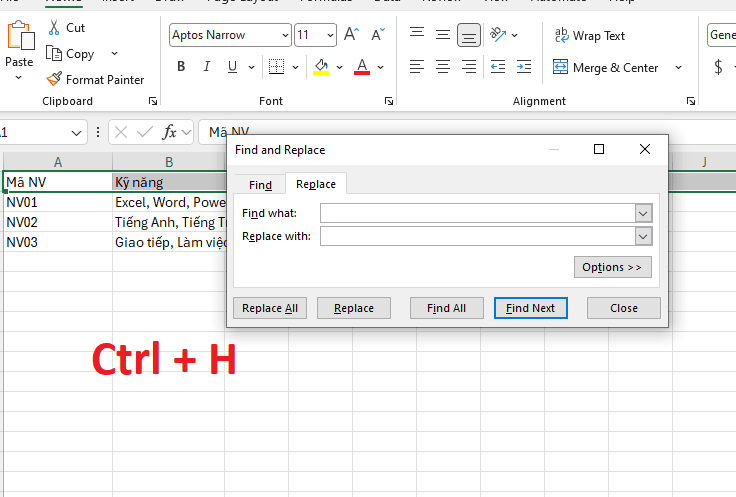Increase font size with A-up icon

(x=351, y=35)
